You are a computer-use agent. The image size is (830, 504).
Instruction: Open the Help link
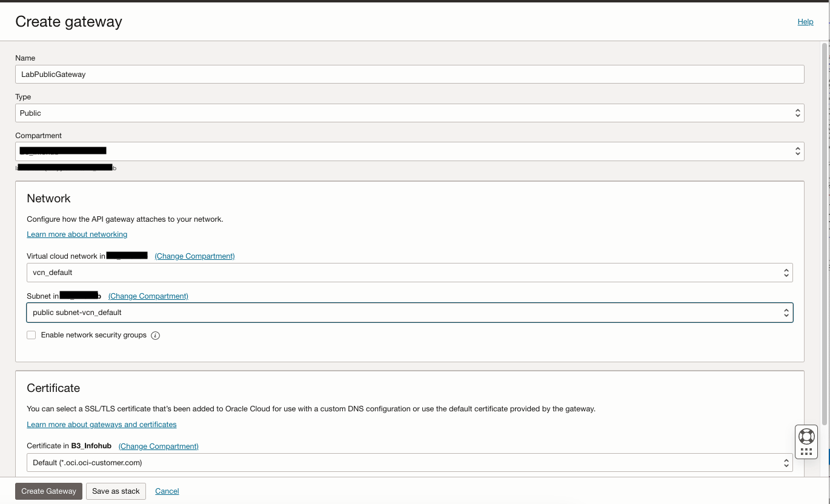click(805, 21)
